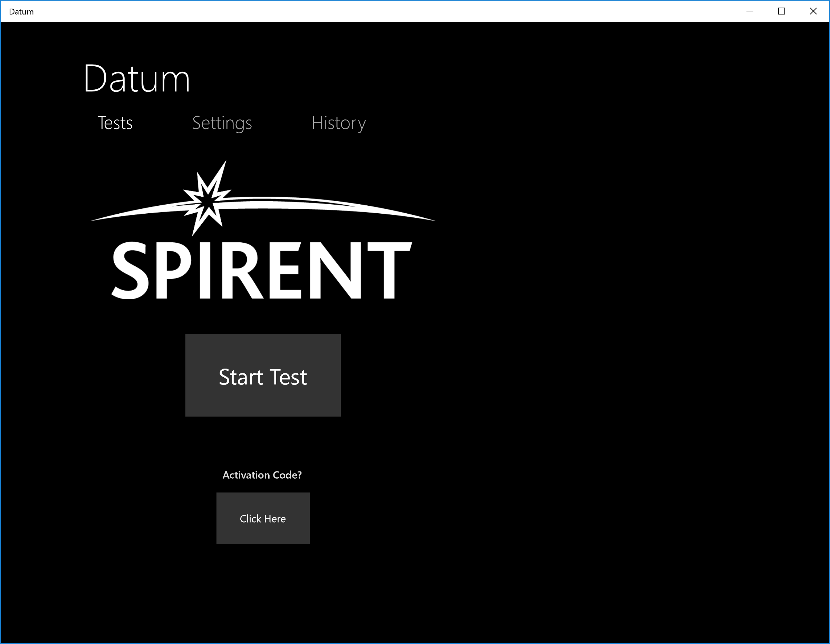Open the History tab
The width and height of the screenshot is (830, 644).
338,123
